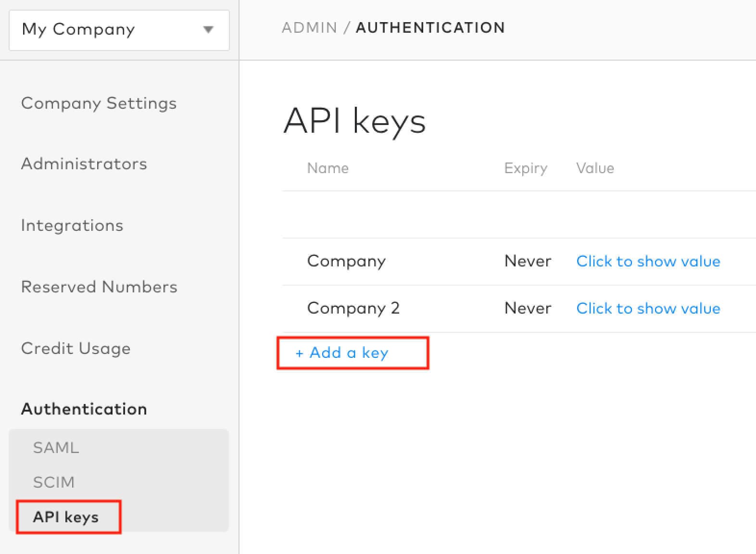756x554 pixels.
Task: Collapse the Authentication sidebar section
Action: [84, 409]
